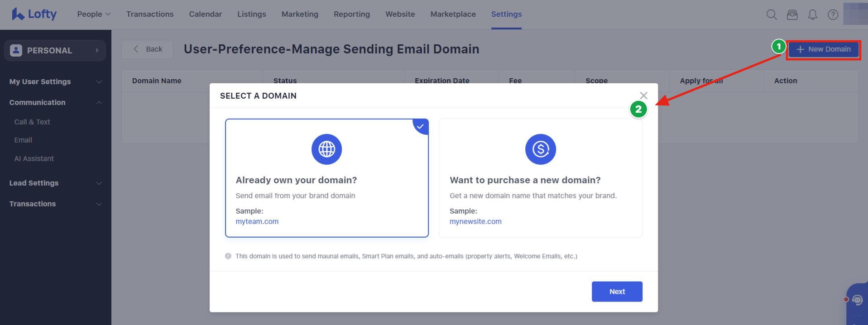868x325 pixels.
Task: Close the Select a Domain dialog
Action: tap(643, 96)
